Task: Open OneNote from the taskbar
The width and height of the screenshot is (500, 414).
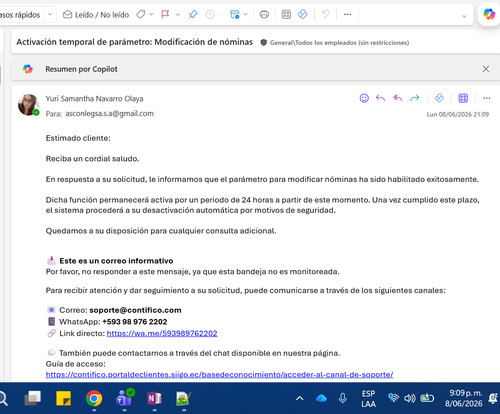Action: tap(154, 398)
